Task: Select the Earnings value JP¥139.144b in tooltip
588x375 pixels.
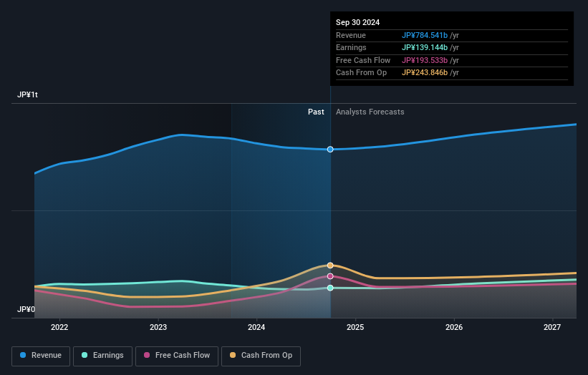Action: (425, 47)
